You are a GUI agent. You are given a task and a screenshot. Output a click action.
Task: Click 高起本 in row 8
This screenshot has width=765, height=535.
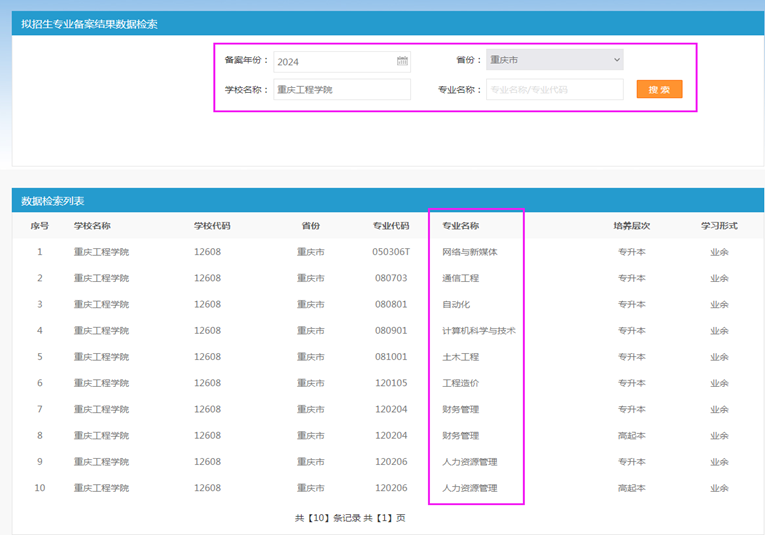coord(631,436)
